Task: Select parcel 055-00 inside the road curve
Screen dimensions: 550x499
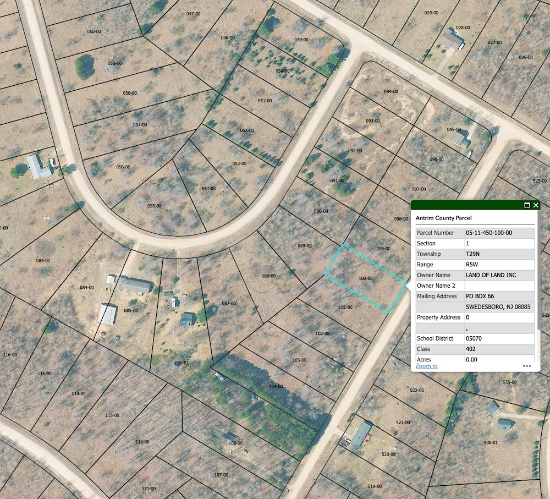Action: click(154, 206)
